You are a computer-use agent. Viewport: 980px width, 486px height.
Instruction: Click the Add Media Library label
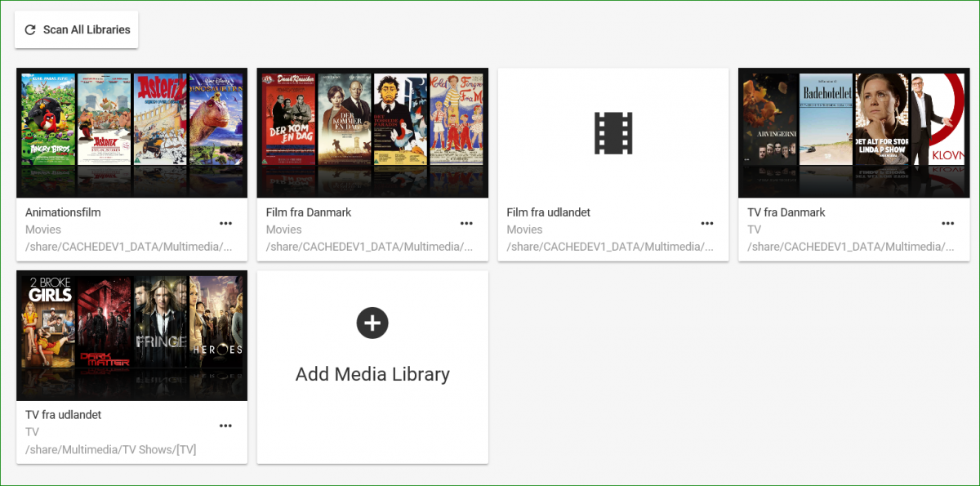[x=372, y=374]
